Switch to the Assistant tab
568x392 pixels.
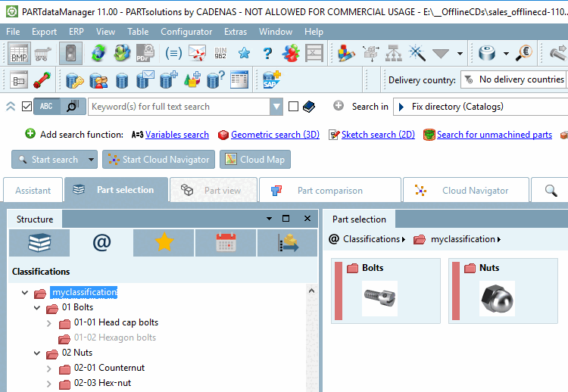[x=33, y=191]
